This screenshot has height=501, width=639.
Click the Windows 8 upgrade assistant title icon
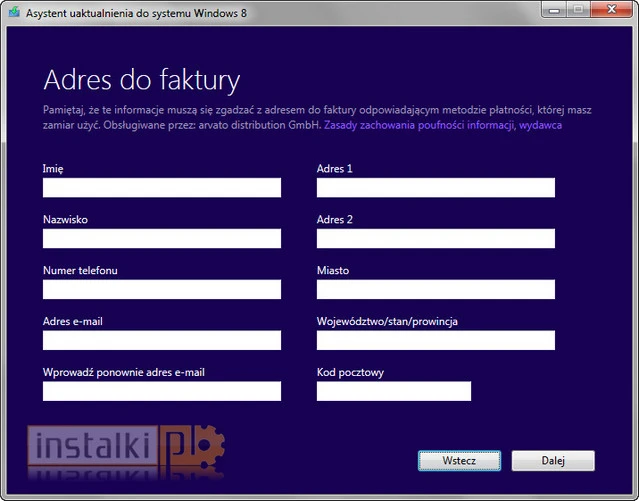pyautogui.click(x=13, y=13)
